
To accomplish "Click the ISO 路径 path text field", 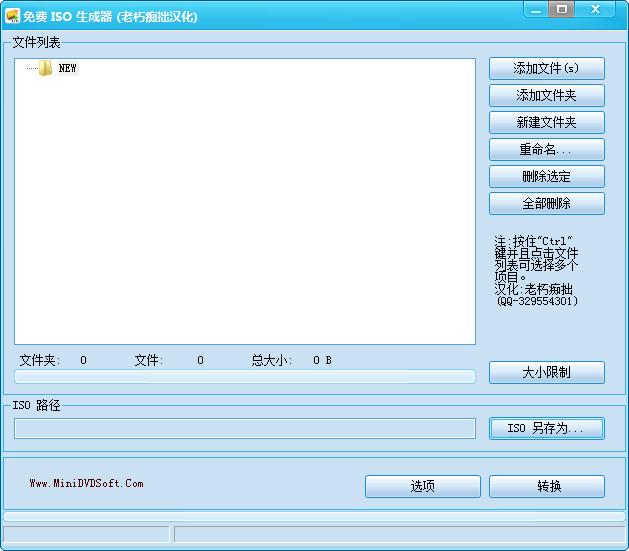I will click(x=245, y=428).
